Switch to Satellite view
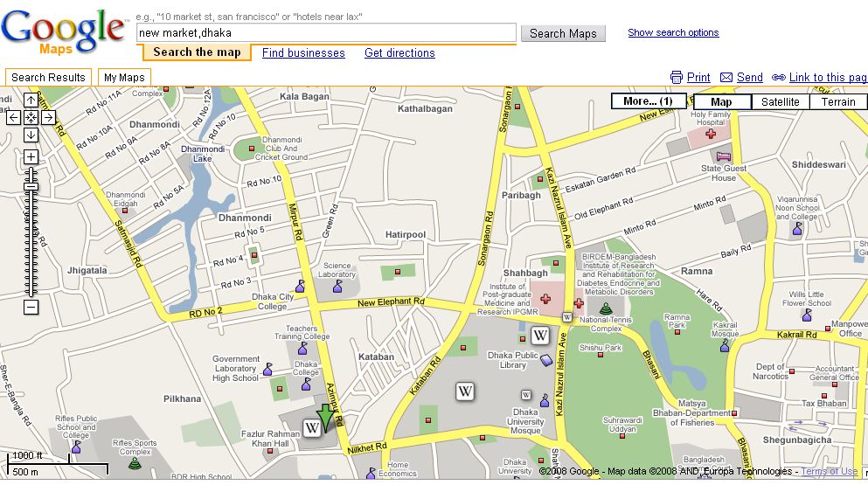868x485 pixels. 780,102
